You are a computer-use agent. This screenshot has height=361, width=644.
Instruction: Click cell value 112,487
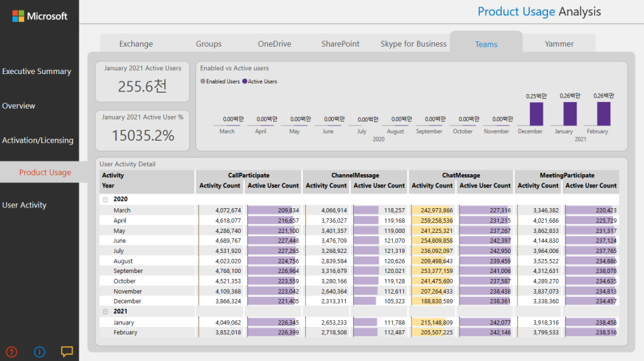coord(394,332)
